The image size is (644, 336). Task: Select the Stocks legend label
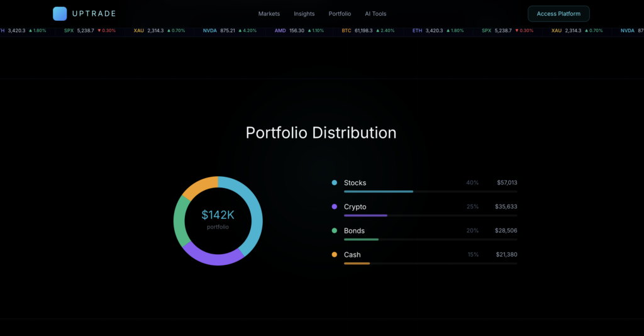[x=355, y=183]
